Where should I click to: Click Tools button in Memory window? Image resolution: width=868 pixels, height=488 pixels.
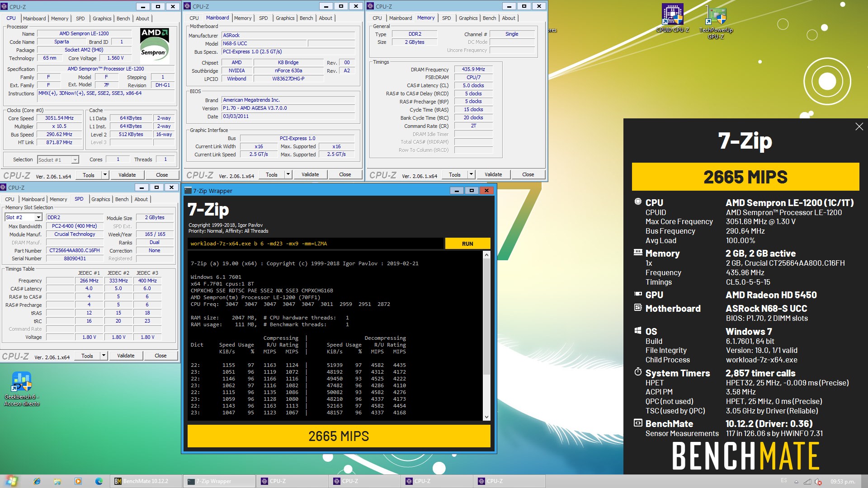455,174
